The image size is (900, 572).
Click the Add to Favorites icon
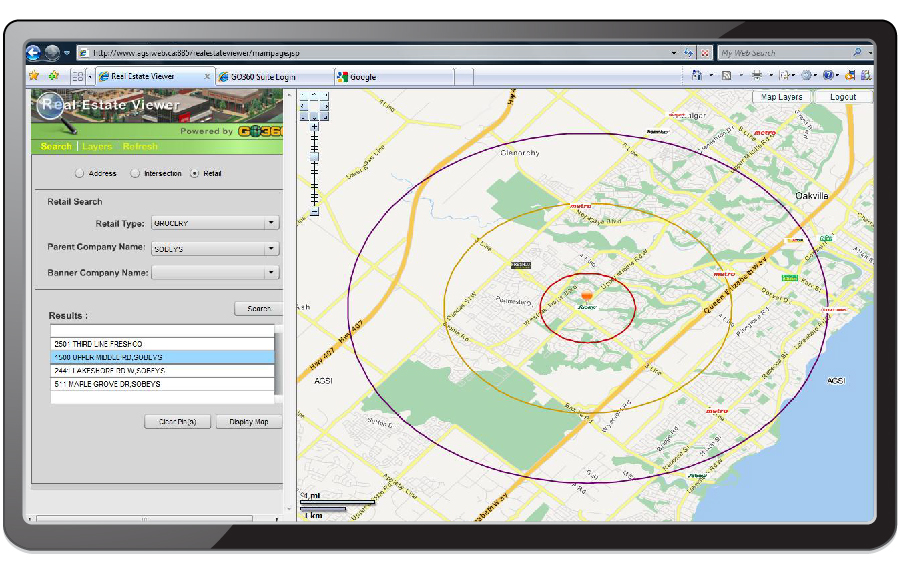[54, 76]
